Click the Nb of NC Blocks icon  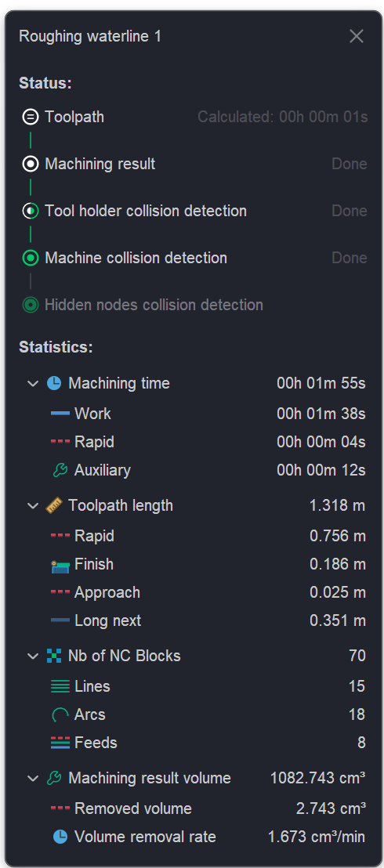pyautogui.click(x=54, y=656)
